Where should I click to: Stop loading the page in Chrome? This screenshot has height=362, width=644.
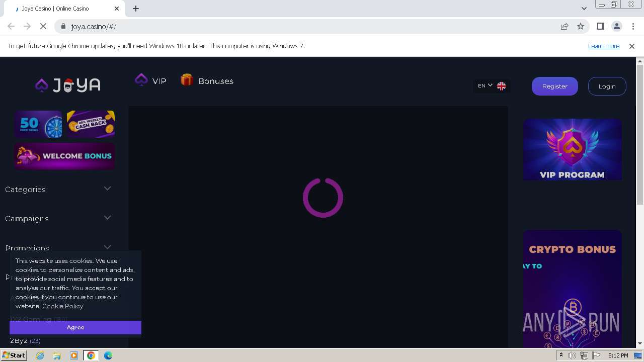tap(43, 26)
